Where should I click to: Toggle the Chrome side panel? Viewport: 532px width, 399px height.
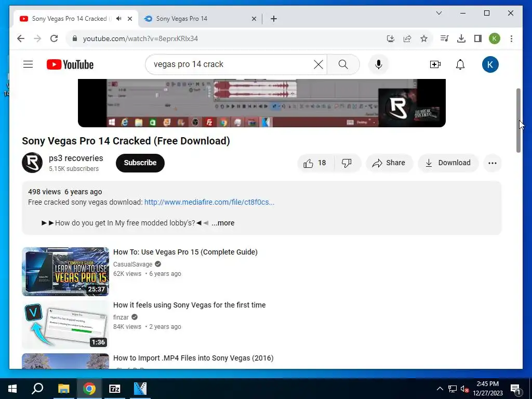click(x=478, y=38)
